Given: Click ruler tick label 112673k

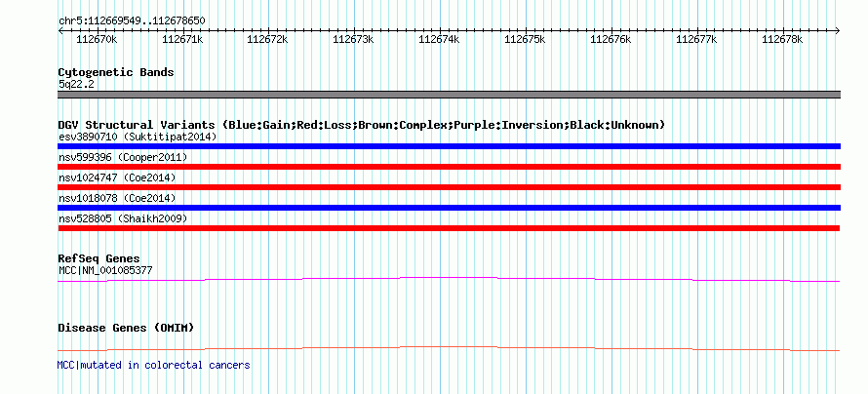Looking at the screenshot, I should point(354,39).
